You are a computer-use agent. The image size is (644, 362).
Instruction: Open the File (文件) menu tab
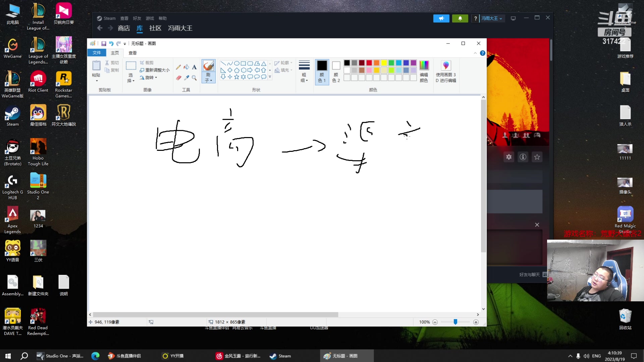[x=97, y=53]
